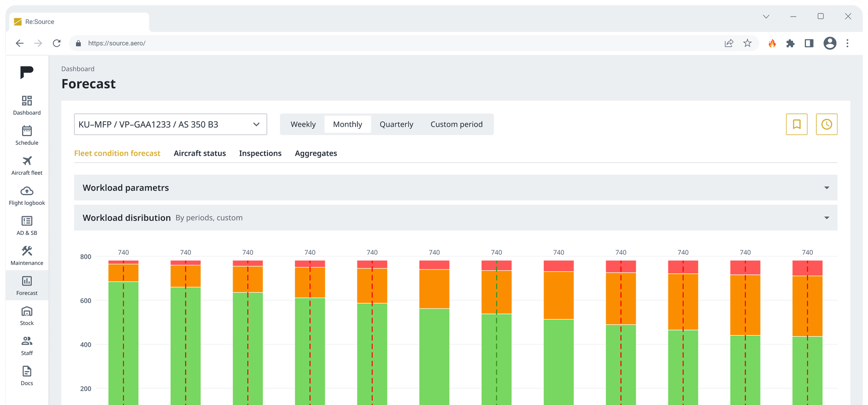The height and width of the screenshot is (405, 868).
Task: Reload the page
Action: coord(57,43)
